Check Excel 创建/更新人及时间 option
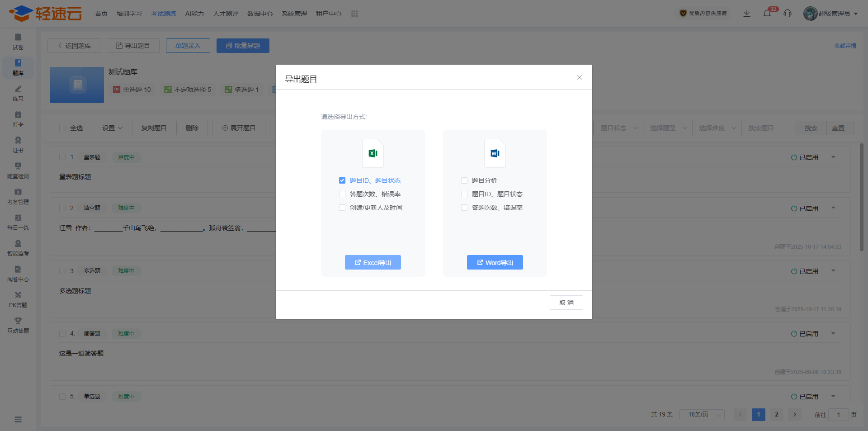Image resolution: width=868 pixels, height=431 pixels. click(342, 208)
